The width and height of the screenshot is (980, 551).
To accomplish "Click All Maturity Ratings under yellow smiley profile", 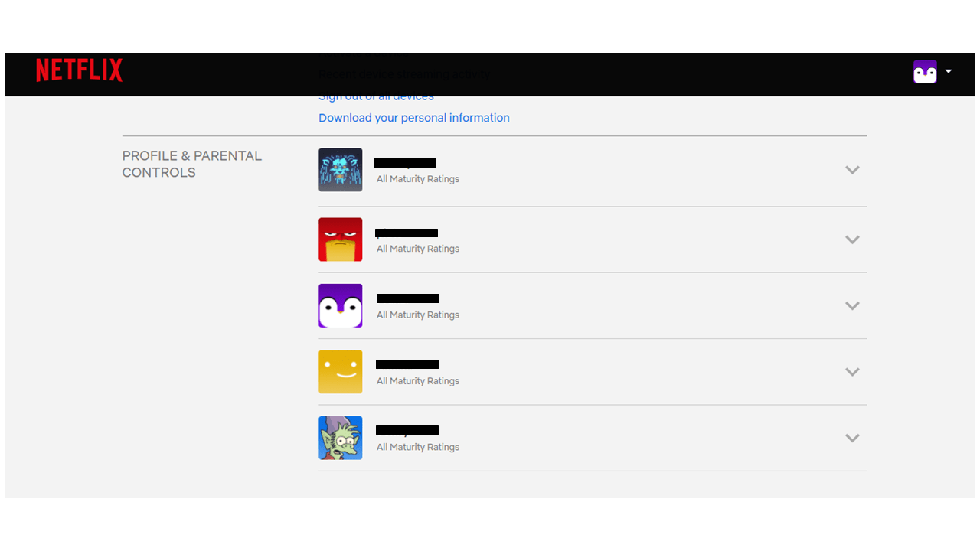I will [418, 381].
